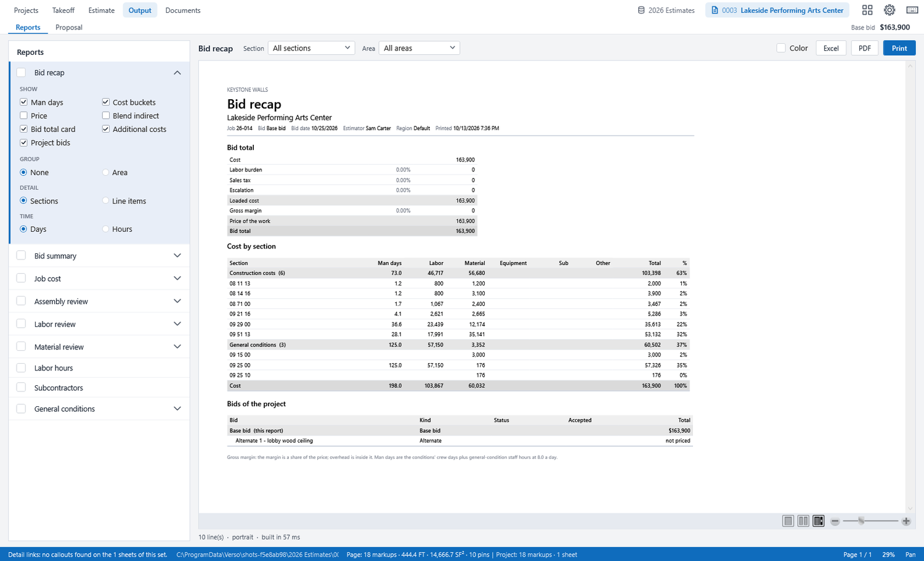Viewport: 924px width, 561px height.
Task: Open the keyboard shortcuts icon
Action: point(912,10)
